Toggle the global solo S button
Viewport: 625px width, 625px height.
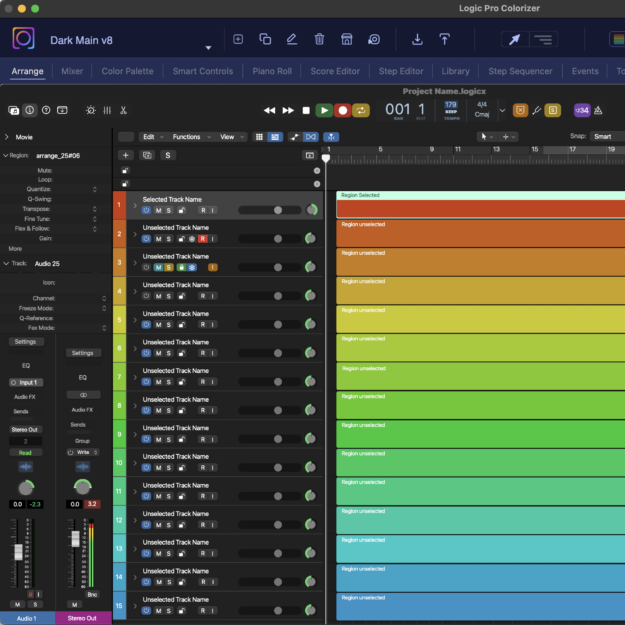click(168, 155)
